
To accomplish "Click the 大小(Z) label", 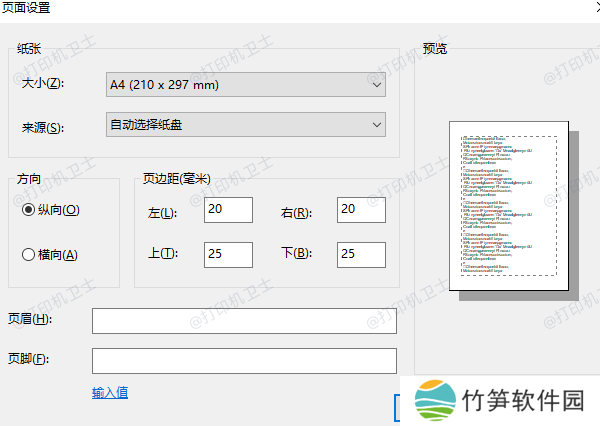I will pyautogui.click(x=42, y=84).
